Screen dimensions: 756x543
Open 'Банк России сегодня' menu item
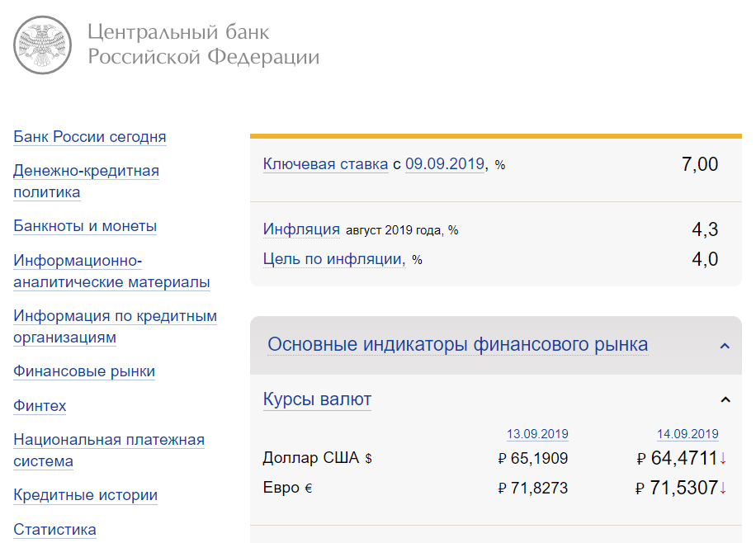point(90,136)
